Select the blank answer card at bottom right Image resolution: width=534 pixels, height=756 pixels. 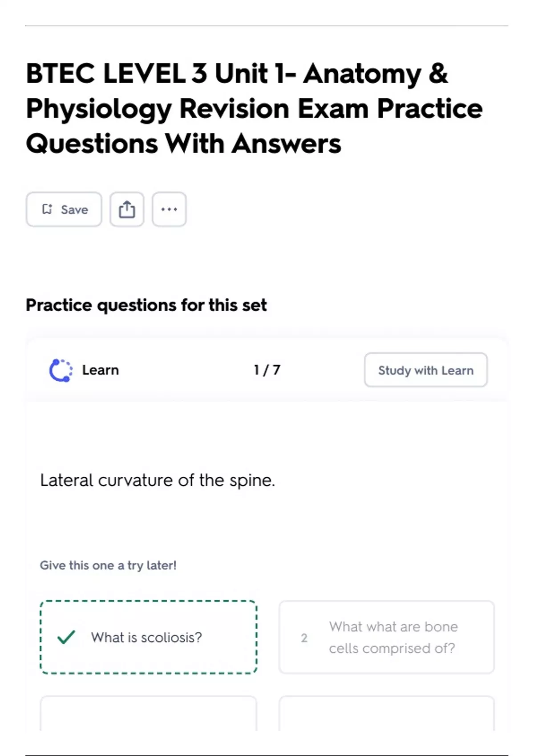386,713
